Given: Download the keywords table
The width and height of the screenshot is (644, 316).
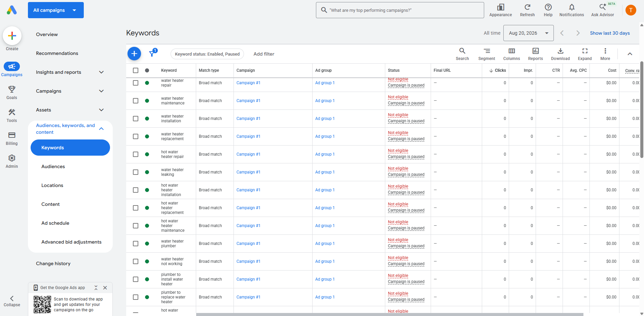Looking at the screenshot, I should pyautogui.click(x=560, y=54).
